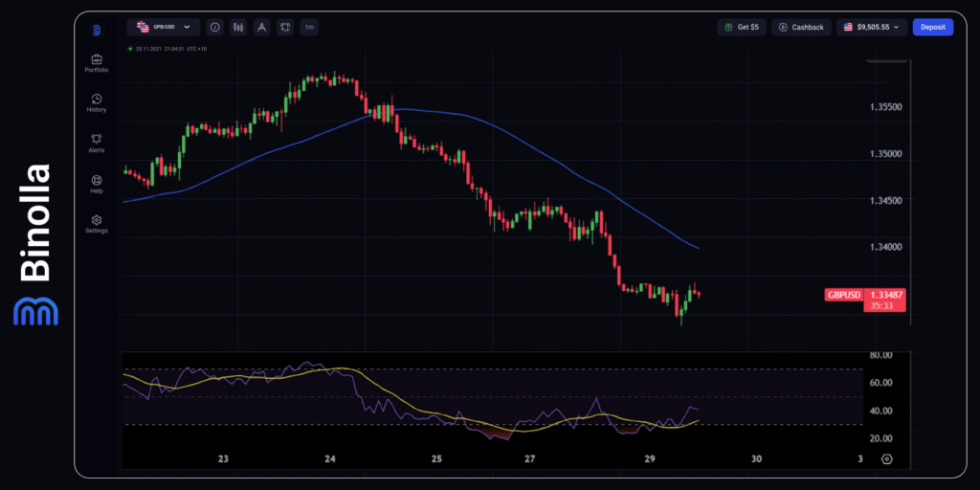Click the Get $5 bonus button

(x=741, y=28)
